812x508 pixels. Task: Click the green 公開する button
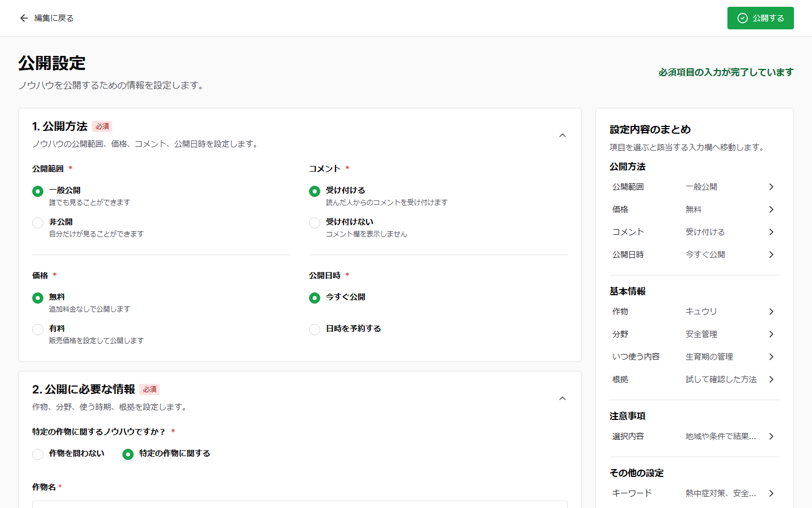[x=760, y=18]
